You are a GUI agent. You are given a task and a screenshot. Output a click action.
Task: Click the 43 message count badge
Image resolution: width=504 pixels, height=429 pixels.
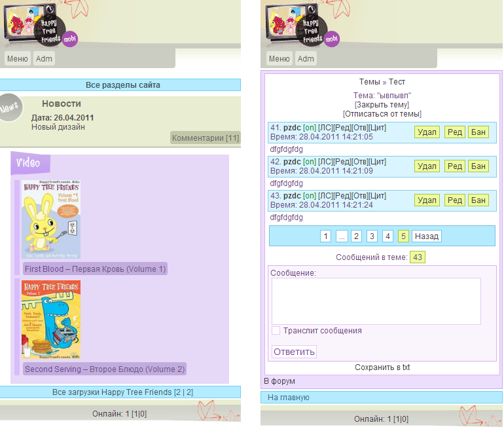click(x=418, y=257)
